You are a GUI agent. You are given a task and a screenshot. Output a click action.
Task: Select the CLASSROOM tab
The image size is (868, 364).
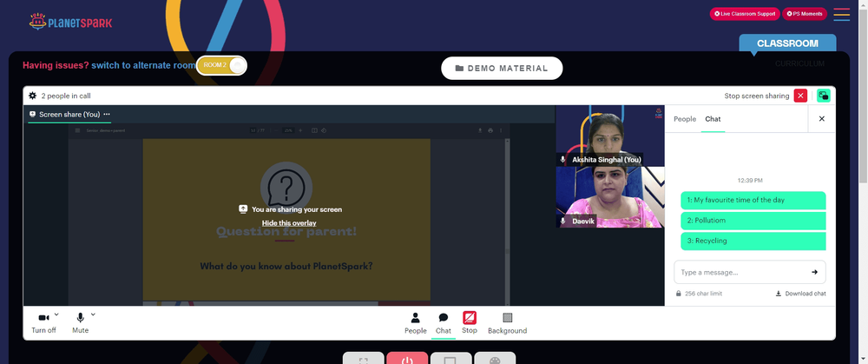click(x=787, y=43)
